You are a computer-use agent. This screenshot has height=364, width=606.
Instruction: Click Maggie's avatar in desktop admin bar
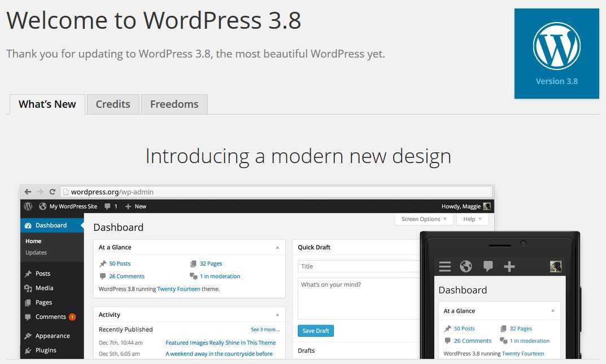487,207
